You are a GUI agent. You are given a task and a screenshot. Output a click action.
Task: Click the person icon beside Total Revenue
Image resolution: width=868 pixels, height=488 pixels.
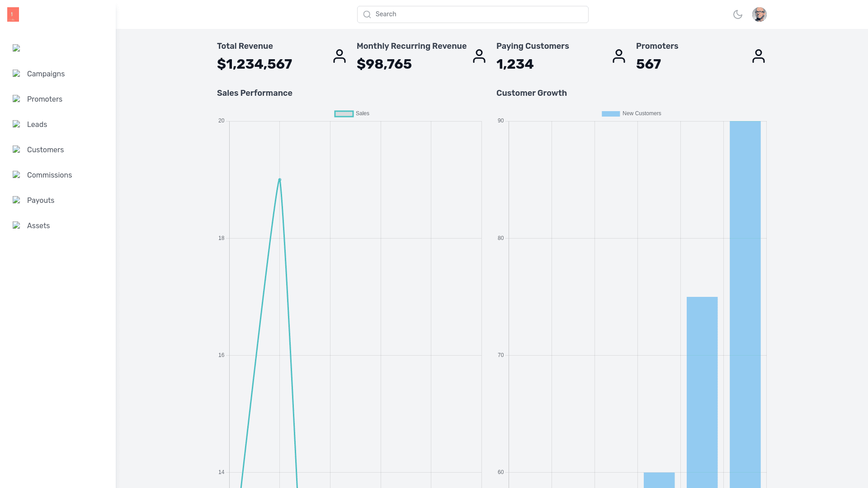(x=340, y=56)
